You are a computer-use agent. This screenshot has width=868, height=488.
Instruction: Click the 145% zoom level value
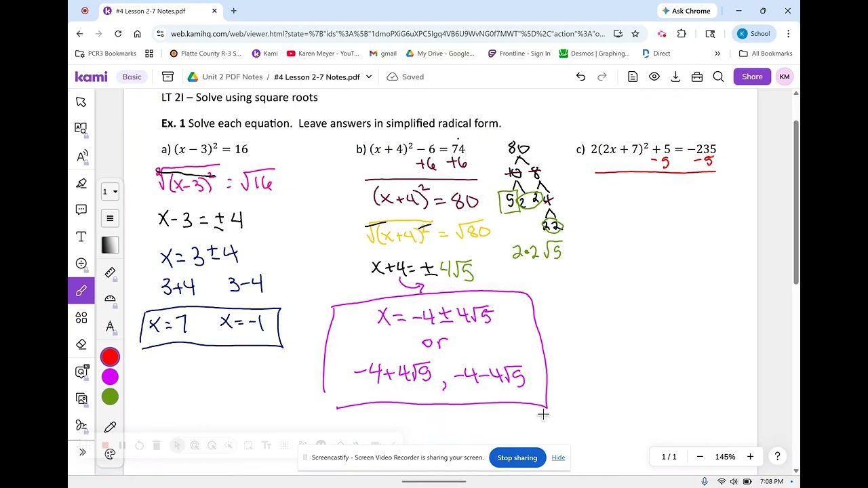[725, 457]
